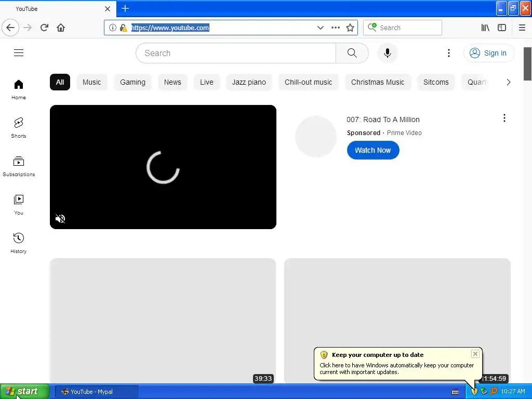
Task: Toggle the browser sidebar view
Action: 502,28
